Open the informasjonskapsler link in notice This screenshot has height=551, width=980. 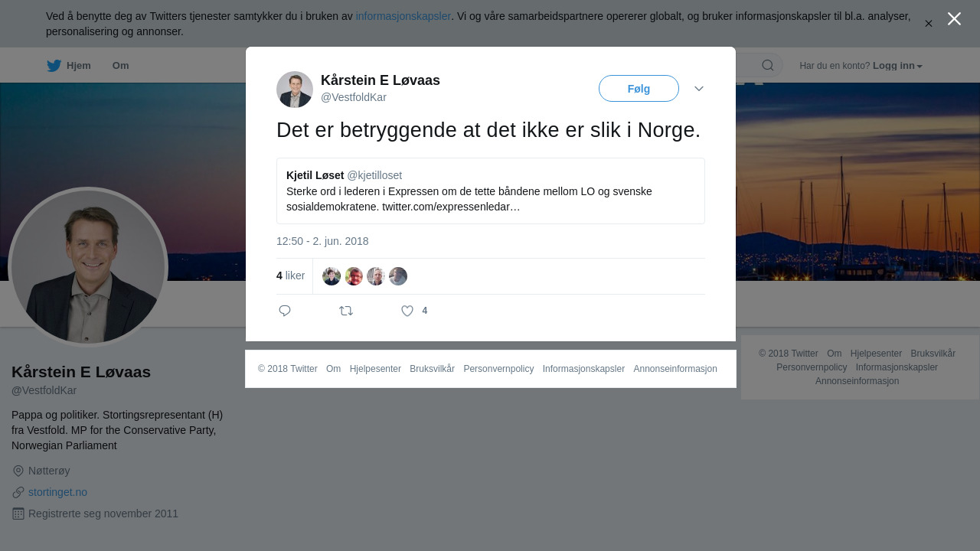coord(403,16)
